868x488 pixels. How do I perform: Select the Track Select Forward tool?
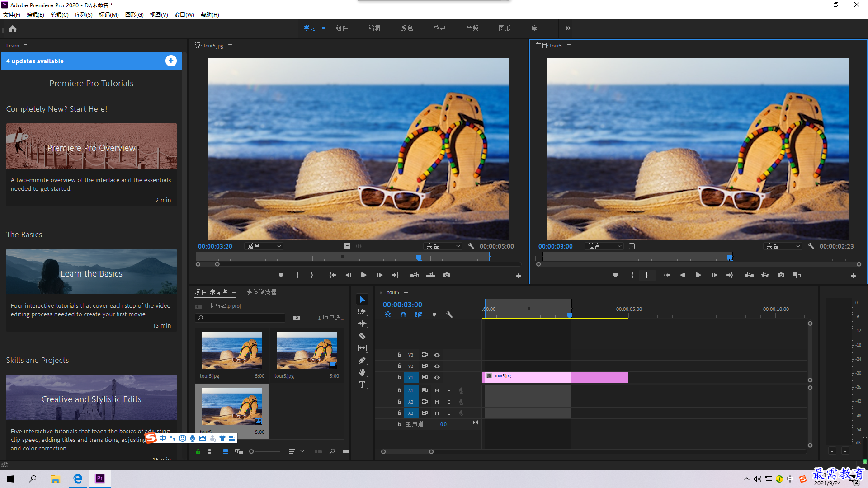362,311
